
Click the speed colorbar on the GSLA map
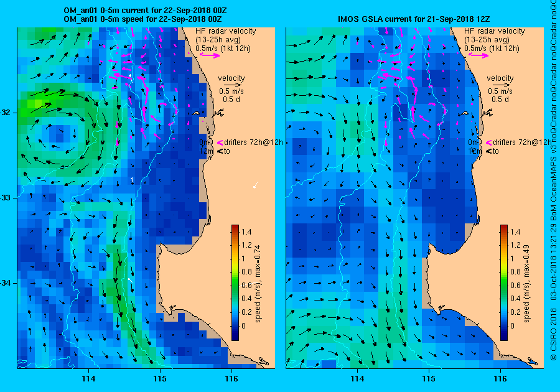pos(504,282)
